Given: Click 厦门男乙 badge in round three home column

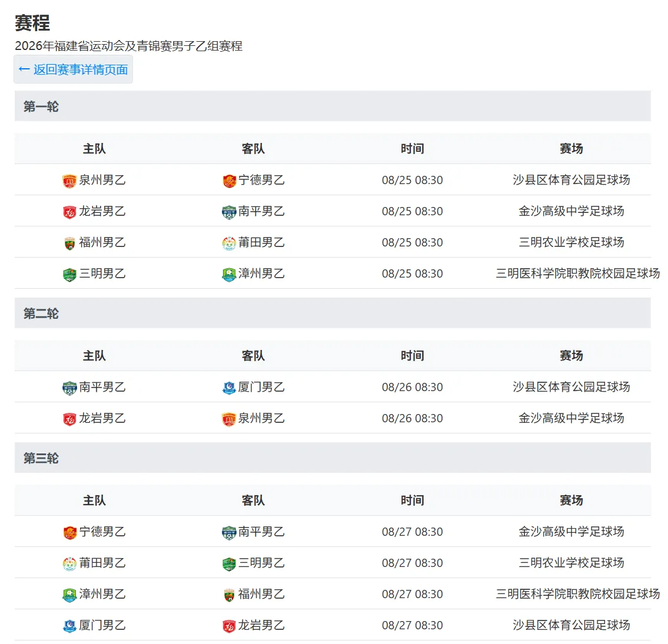Looking at the screenshot, I should 69,626.
